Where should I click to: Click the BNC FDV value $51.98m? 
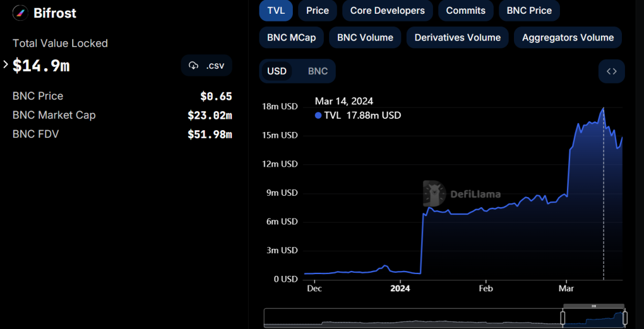[x=210, y=134]
